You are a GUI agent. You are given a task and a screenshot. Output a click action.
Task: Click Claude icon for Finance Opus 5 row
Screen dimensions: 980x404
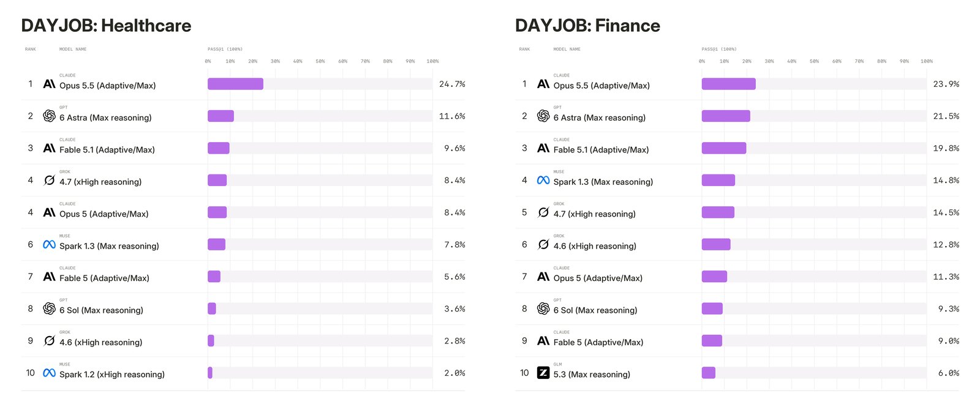[x=543, y=277]
